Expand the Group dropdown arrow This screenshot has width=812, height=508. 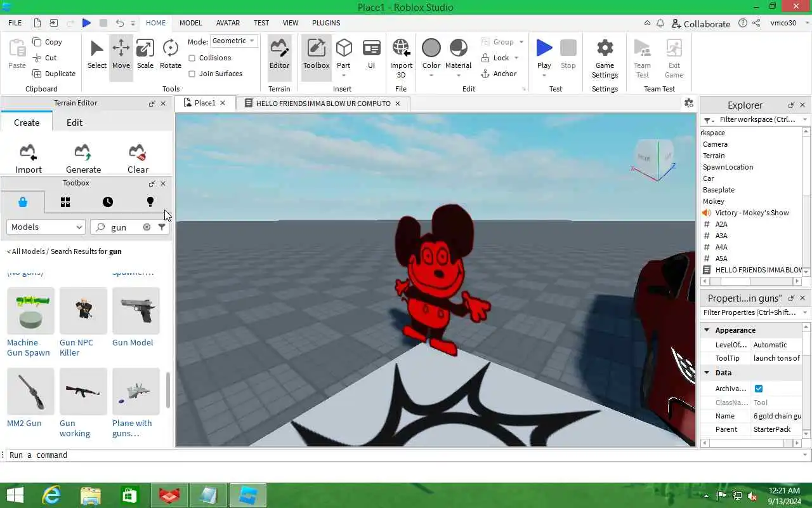pos(521,42)
